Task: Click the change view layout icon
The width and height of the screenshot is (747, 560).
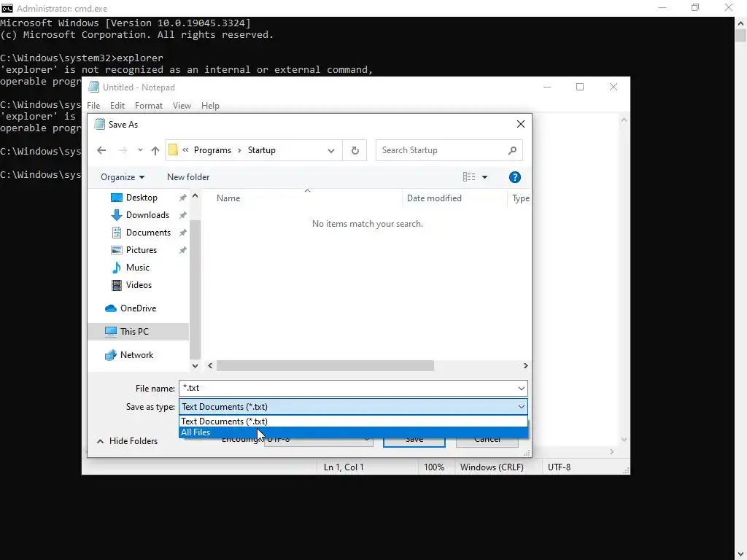Action: [x=469, y=177]
